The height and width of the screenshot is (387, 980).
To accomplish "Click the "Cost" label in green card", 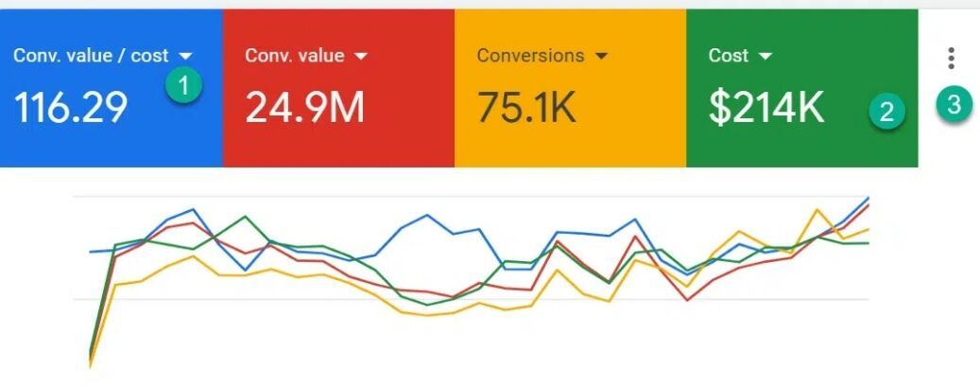I will coord(729,56).
